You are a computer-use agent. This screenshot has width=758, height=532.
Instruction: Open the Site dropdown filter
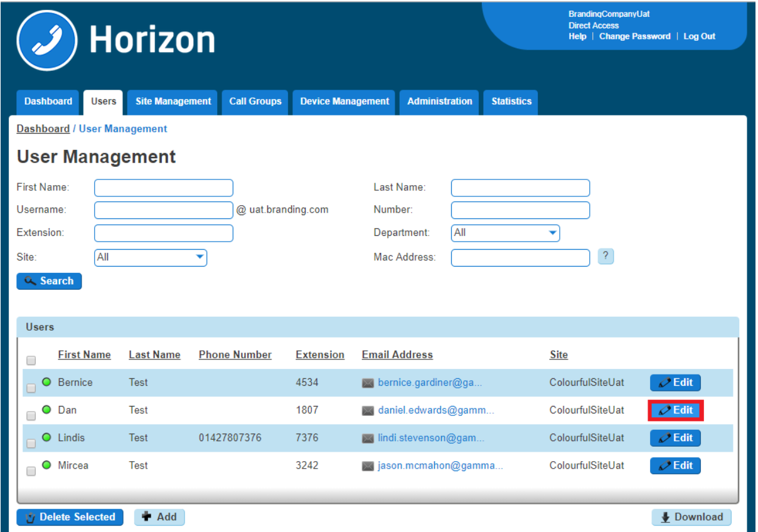tap(151, 257)
